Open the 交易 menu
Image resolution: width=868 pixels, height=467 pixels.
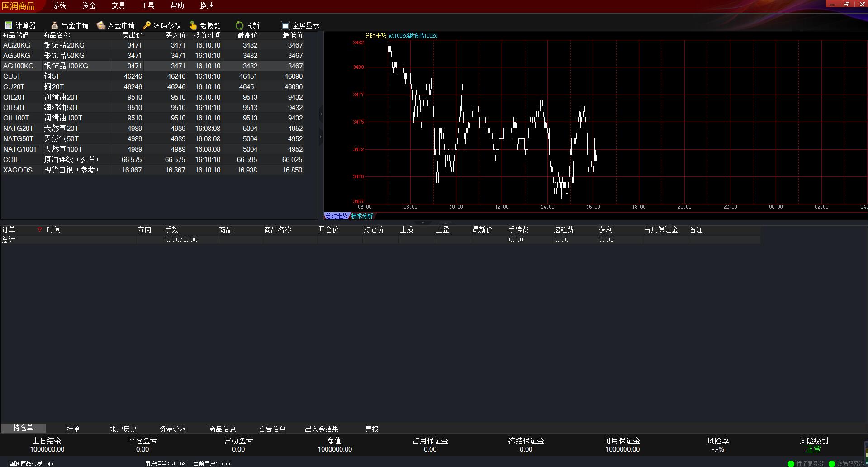click(119, 5)
